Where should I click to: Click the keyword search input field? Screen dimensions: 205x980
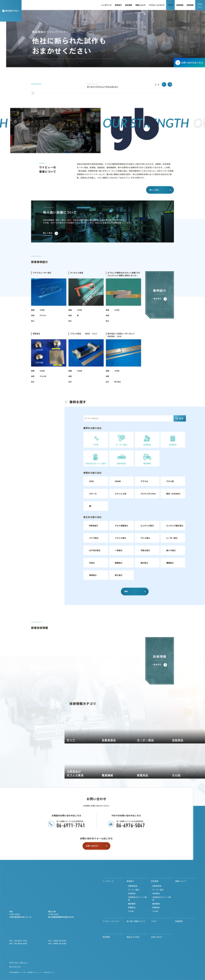pyautogui.click(x=128, y=418)
